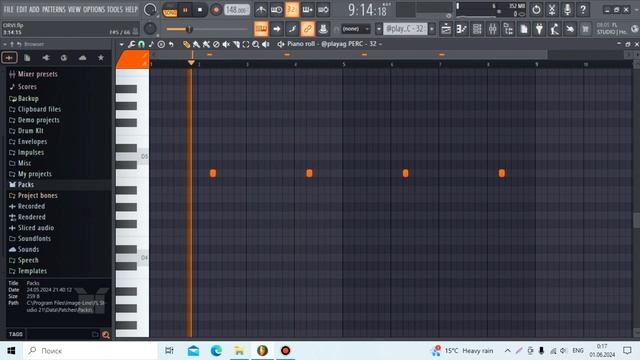
Task: Click the 148 tempo display
Action: (x=237, y=10)
